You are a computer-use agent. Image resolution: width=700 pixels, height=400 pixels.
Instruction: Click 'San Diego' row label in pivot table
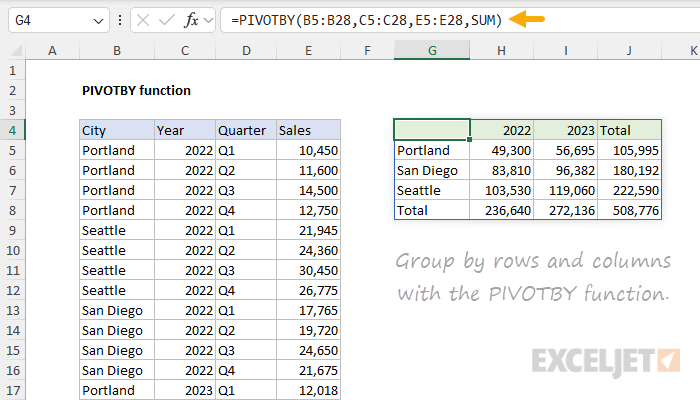(432, 171)
